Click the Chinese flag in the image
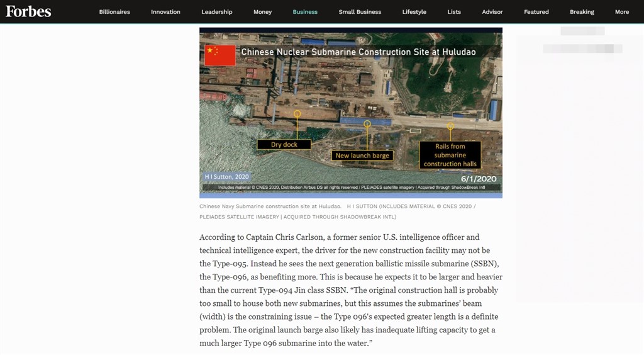Screen dimensions: 644x355 point(220,55)
